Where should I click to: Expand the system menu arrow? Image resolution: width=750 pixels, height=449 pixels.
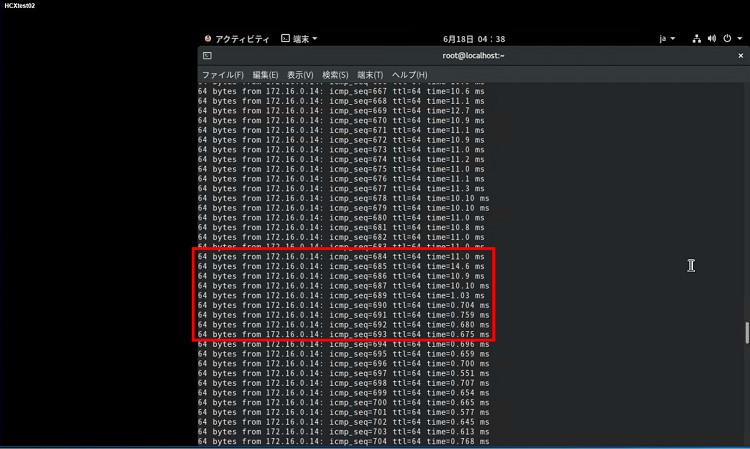point(739,39)
